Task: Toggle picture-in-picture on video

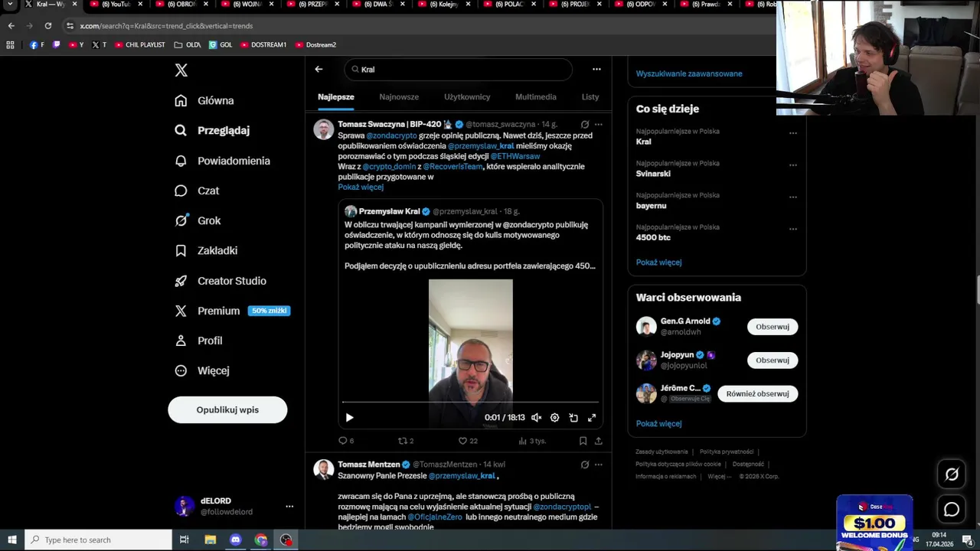Action: click(x=573, y=418)
